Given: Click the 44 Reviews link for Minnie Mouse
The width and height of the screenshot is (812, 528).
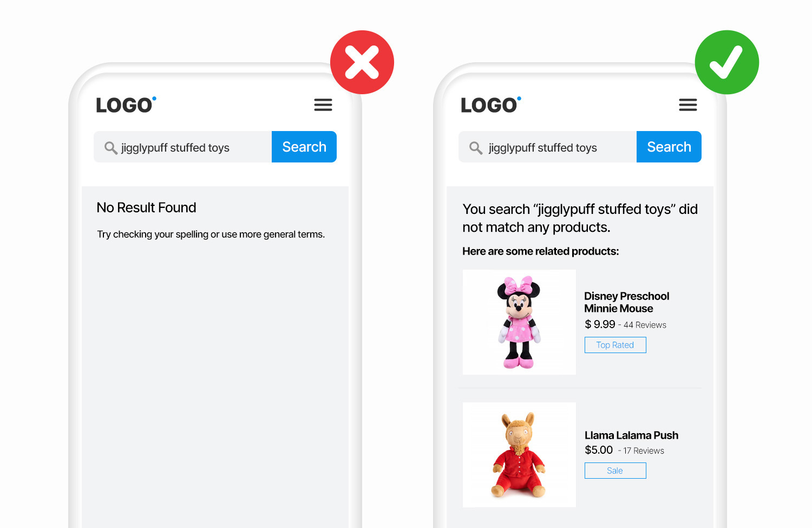Looking at the screenshot, I should 644,324.
